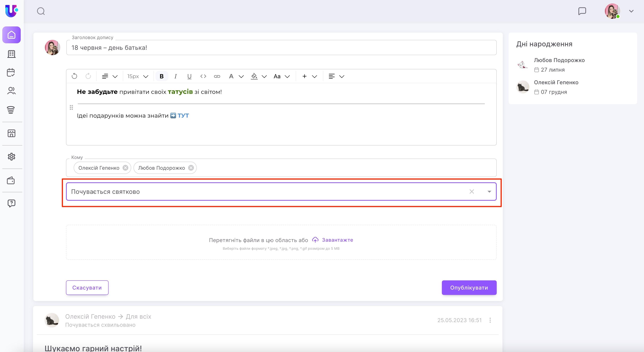
Task: Expand the feeling selector dropdown arrow
Action: point(489,192)
